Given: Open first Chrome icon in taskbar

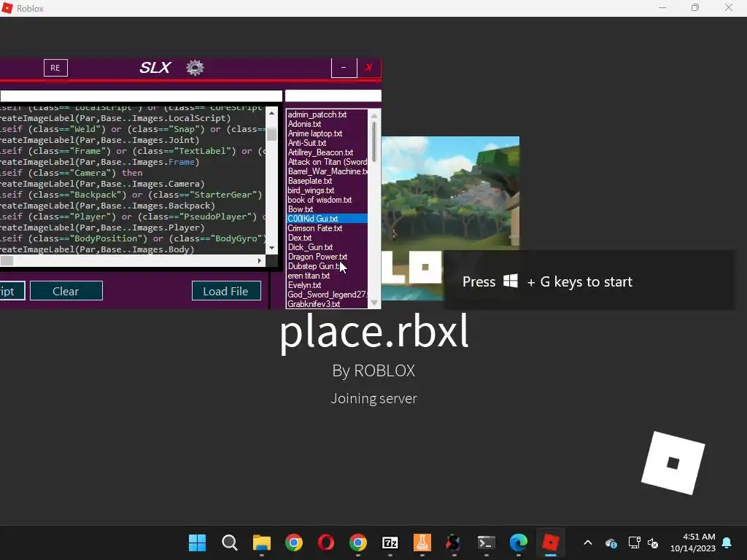Looking at the screenshot, I should point(293,542).
